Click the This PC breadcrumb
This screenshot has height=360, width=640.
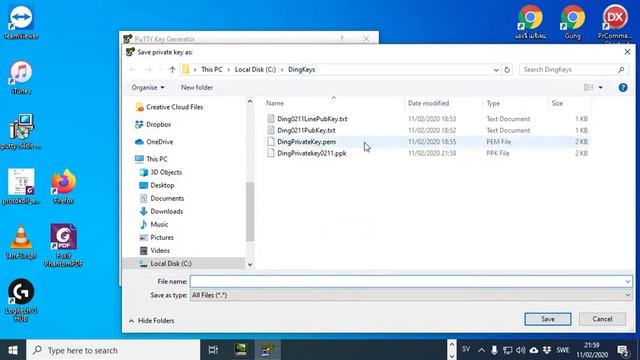tap(212, 70)
